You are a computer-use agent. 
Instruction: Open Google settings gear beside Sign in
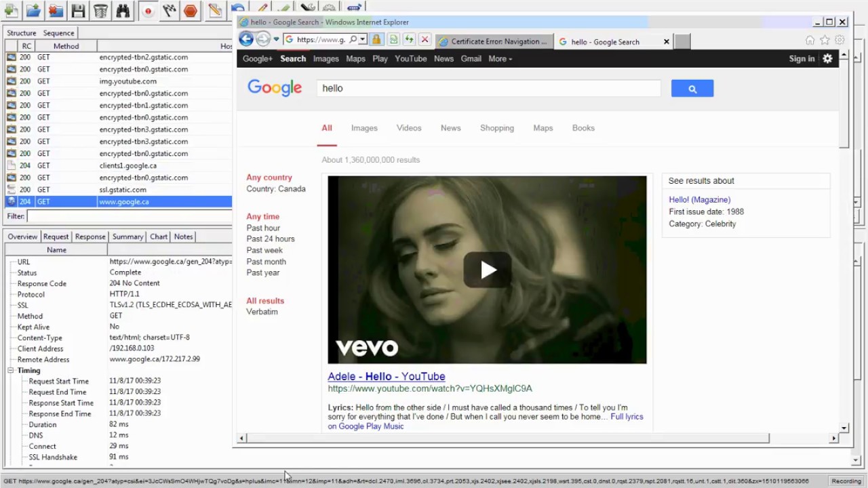pyautogui.click(x=827, y=59)
